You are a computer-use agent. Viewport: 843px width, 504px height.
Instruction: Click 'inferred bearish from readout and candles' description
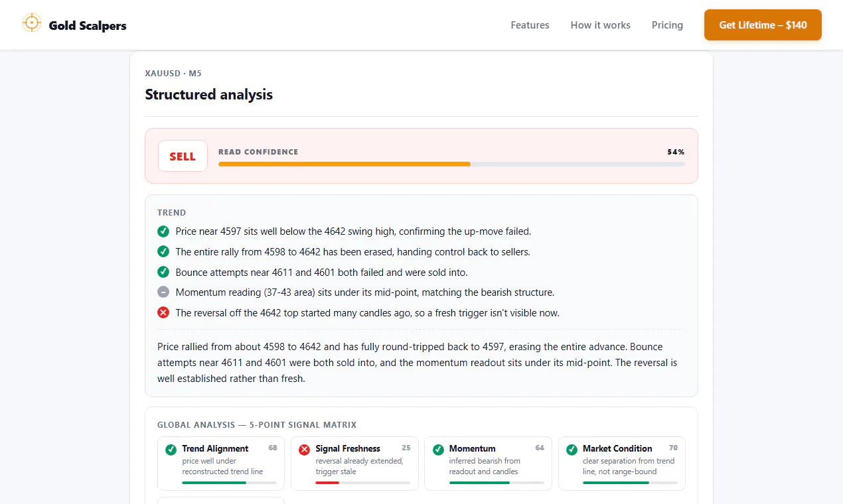point(485,466)
